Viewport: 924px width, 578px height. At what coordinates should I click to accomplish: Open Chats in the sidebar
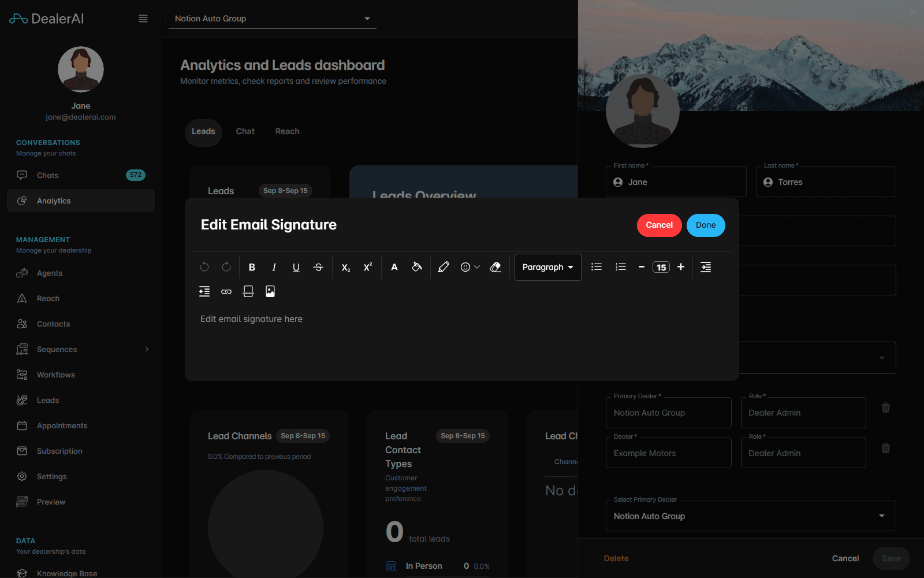pyautogui.click(x=81, y=175)
